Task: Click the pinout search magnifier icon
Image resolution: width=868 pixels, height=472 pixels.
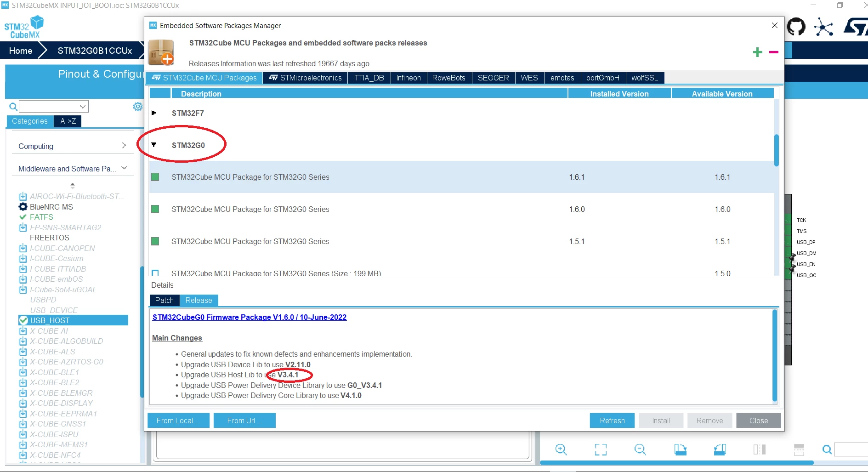Action: 827,449
